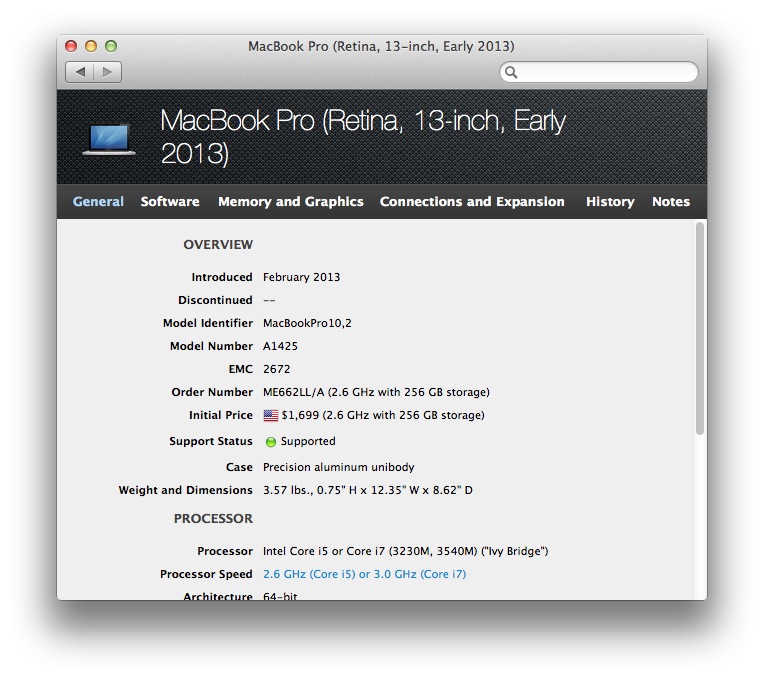Select the General tab
764x679 pixels.
pos(98,202)
